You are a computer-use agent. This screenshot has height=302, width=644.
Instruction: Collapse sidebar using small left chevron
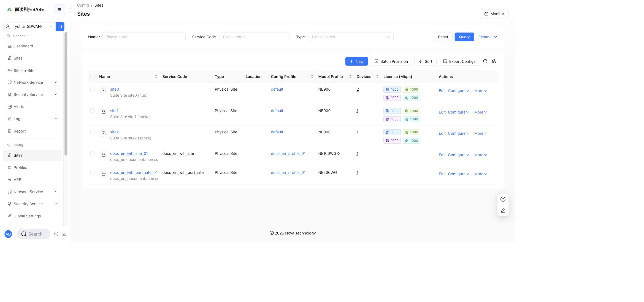[71, 8]
